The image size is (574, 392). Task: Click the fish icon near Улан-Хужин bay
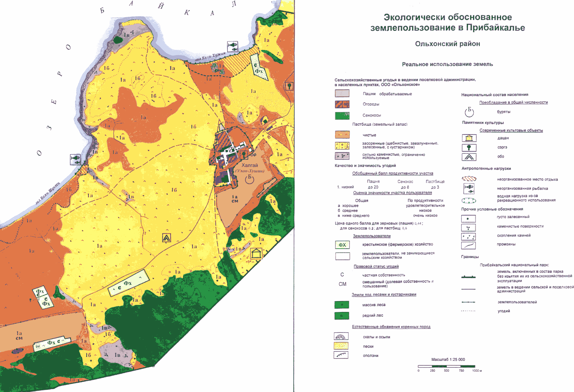coord(233,46)
